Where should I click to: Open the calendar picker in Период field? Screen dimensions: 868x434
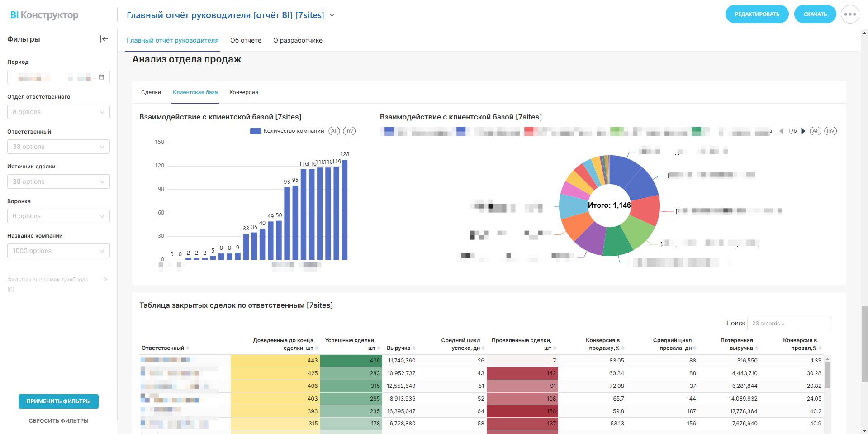click(x=101, y=77)
